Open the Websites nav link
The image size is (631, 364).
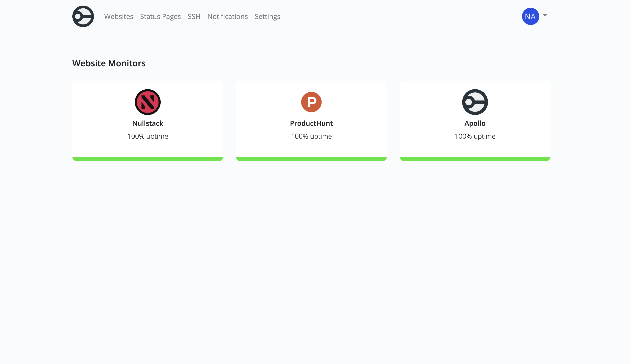(x=118, y=17)
